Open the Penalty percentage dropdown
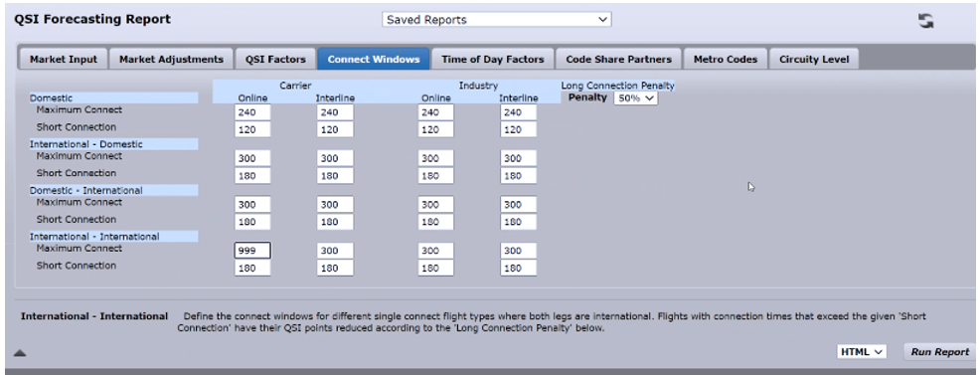The width and height of the screenshot is (980, 375). pyautogui.click(x=636, y=98)
